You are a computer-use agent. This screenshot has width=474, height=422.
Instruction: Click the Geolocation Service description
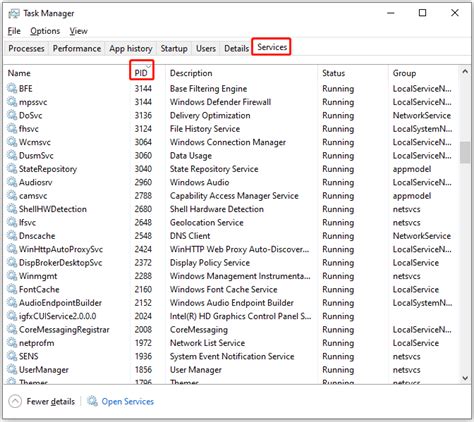click(x=207, y=222)
